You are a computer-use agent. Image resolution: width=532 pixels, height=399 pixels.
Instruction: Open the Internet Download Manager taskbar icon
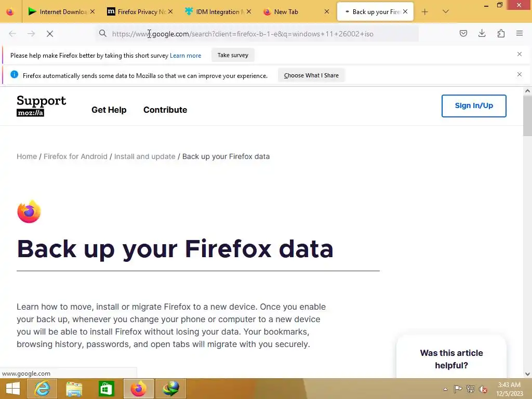170,389
